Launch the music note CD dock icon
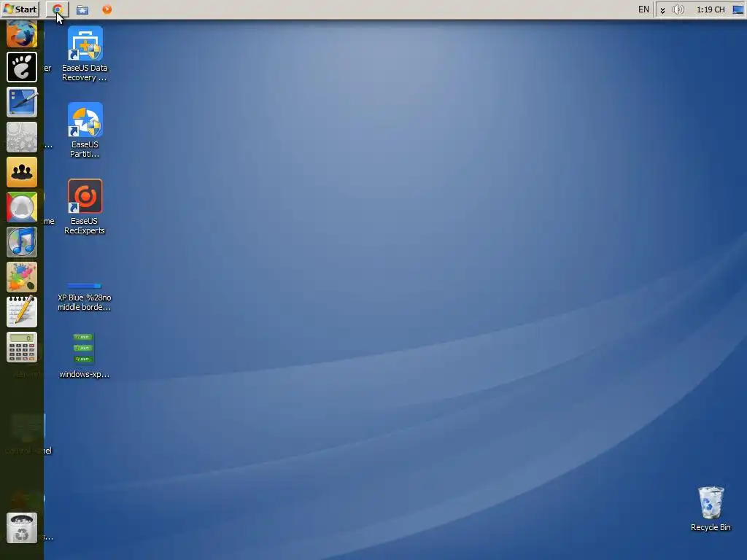The height and width of the screenshot is (560, 747). pos(22,242)
